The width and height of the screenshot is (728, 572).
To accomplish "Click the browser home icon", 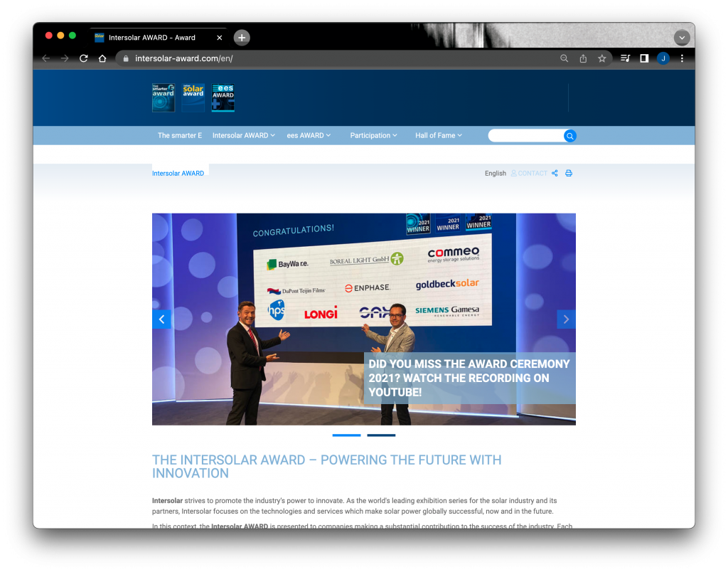I will (x=102, y=58).
